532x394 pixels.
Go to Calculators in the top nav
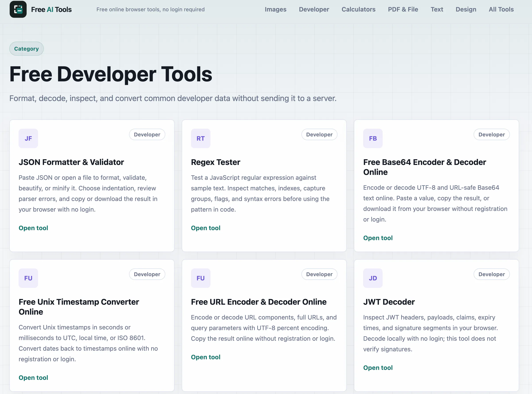pos(359,9)
